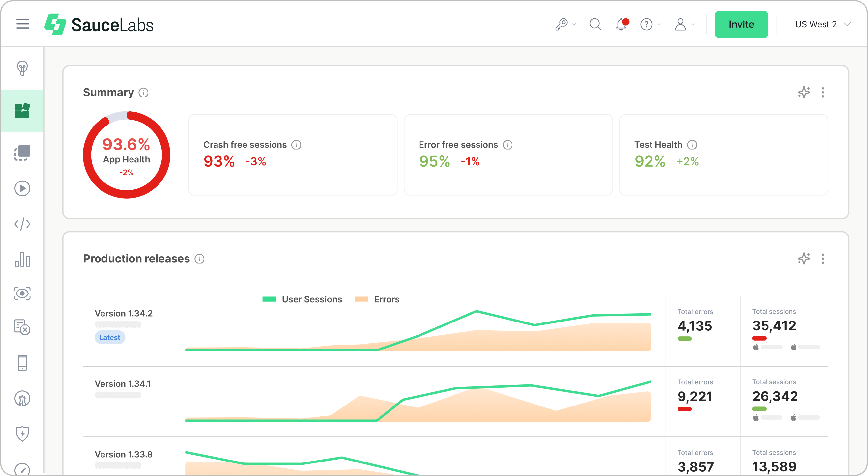Click green indicator bar under 4,135
Image resolution: width=868 pixels, height=476 pixels.
[x=684, y=339]
